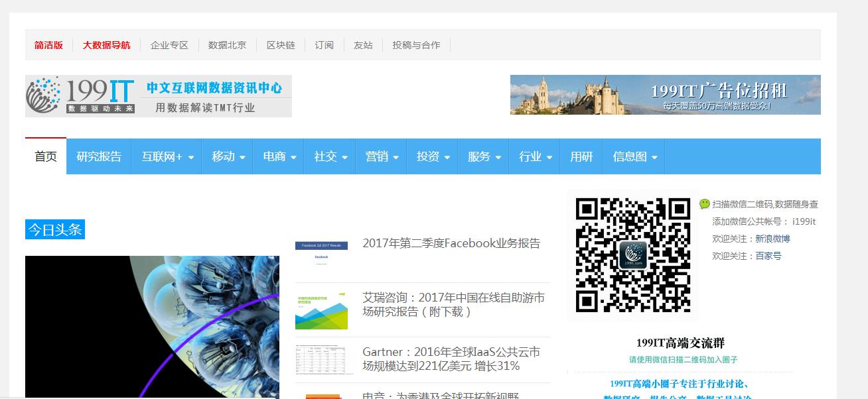The image size is (868, 399).
Task: Click the WeChat QR code image
Action: [x=632, y=257]
